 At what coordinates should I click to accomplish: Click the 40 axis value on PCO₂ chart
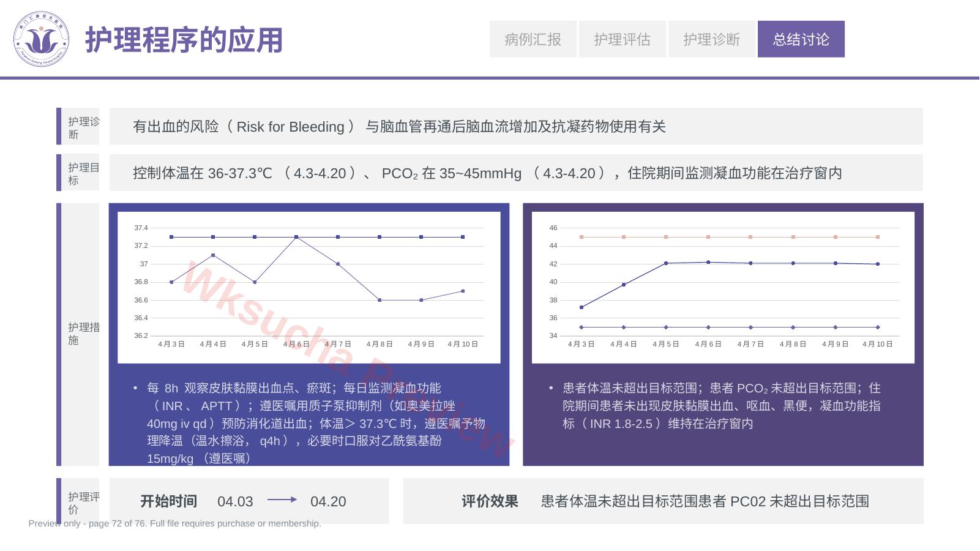tap(553, 282)
